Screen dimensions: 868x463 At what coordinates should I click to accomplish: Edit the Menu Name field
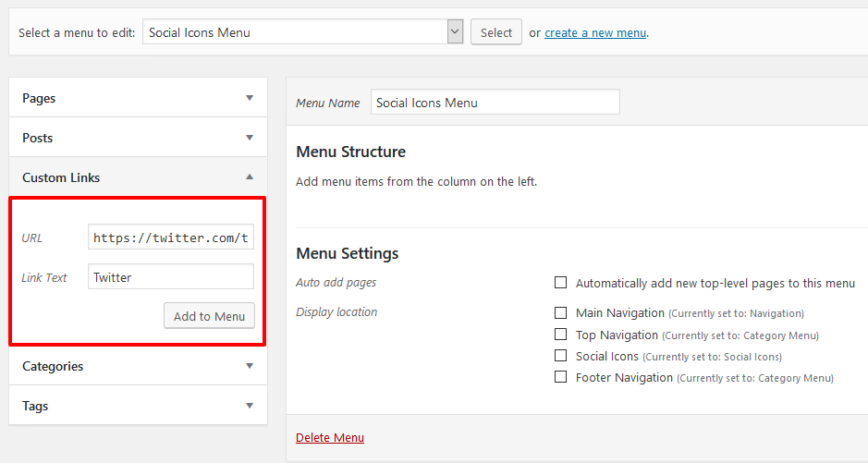tap(495, 103)
